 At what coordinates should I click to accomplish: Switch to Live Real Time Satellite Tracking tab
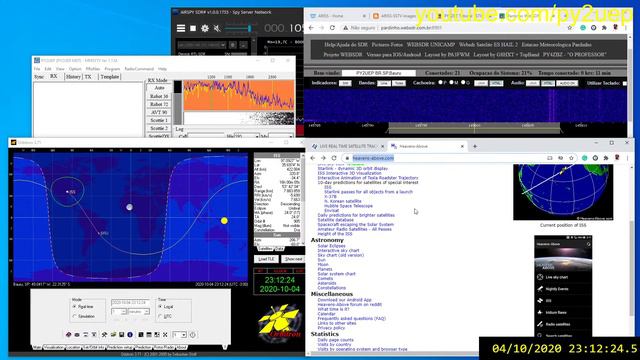pos(348,146)
